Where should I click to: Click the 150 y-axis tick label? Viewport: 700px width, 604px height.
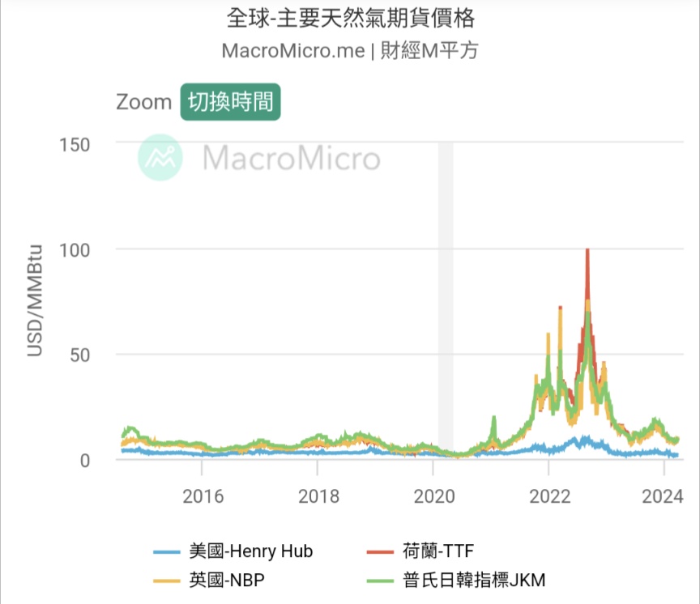click(x=75, y=143)
